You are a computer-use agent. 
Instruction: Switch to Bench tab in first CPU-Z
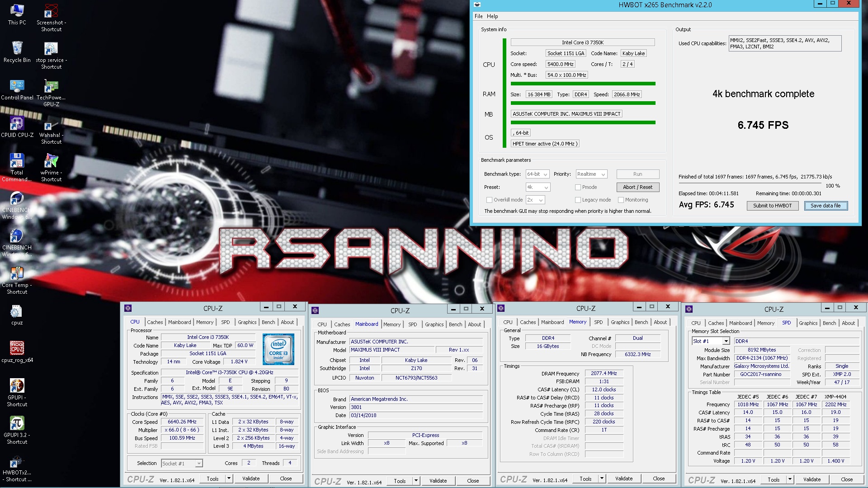[268, 322]
